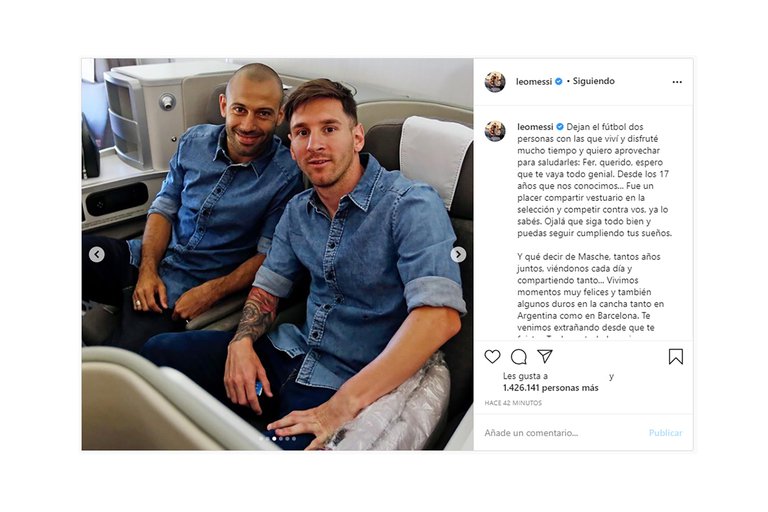Open the profile picture in the post header

point(495,82)
